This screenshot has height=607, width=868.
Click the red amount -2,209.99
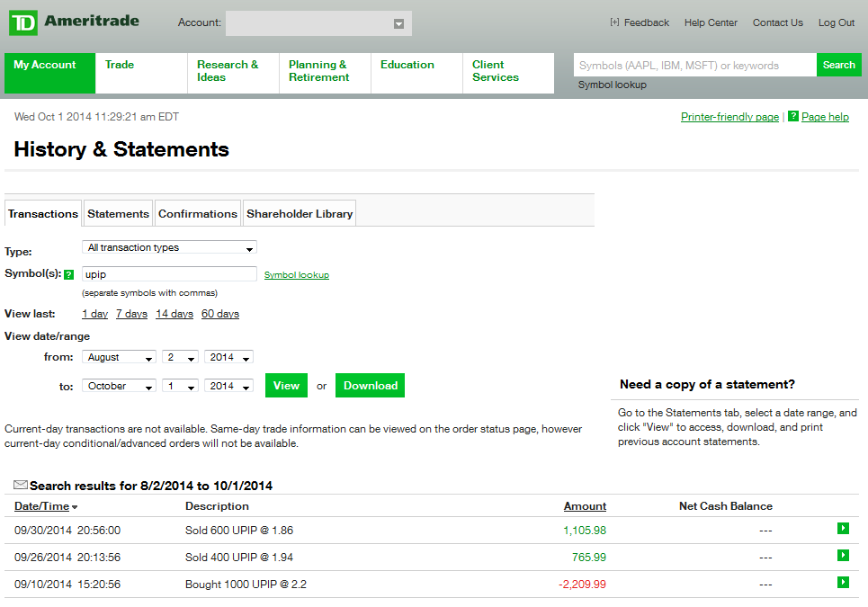(582, 585)
